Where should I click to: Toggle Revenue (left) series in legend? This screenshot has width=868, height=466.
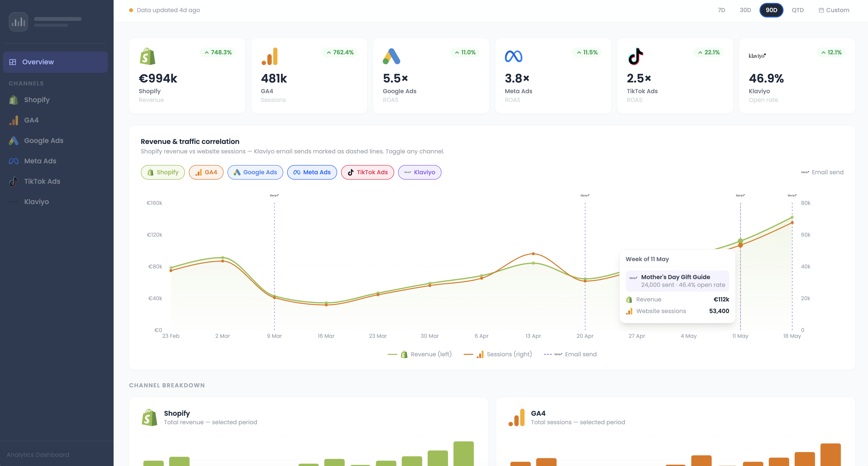tap(419, 354)
